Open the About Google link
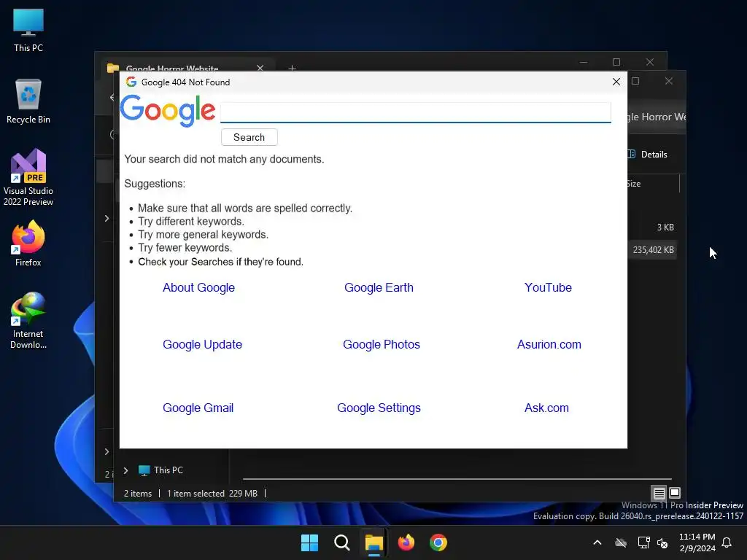This screenshot has height=560, width=747. [198, 287]
